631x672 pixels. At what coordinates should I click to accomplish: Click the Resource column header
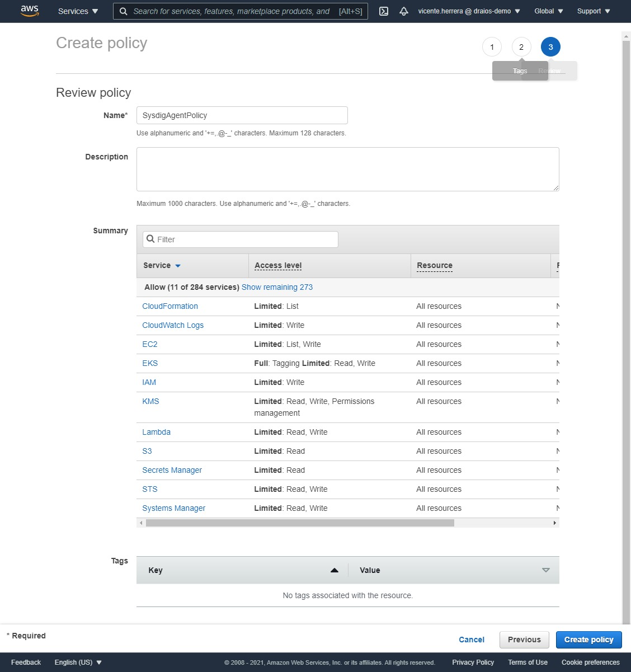(435, 266)
